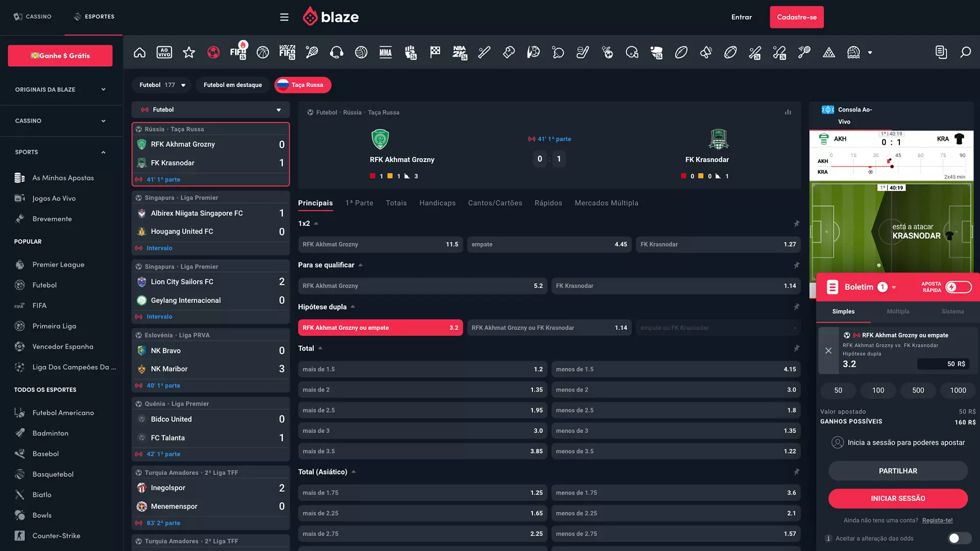Screen dimensions: 980x551
Task: Switch to the Totais tab
Action: click(396, 203)
